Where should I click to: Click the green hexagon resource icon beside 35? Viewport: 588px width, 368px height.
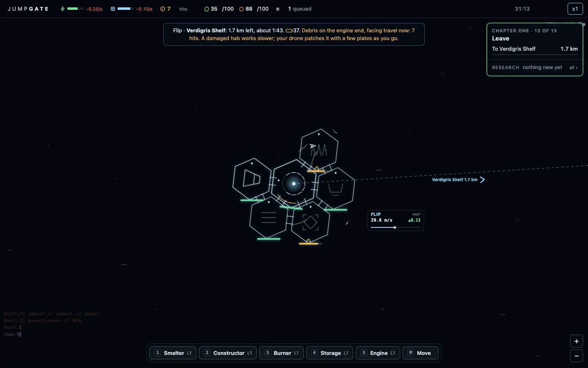207,9
